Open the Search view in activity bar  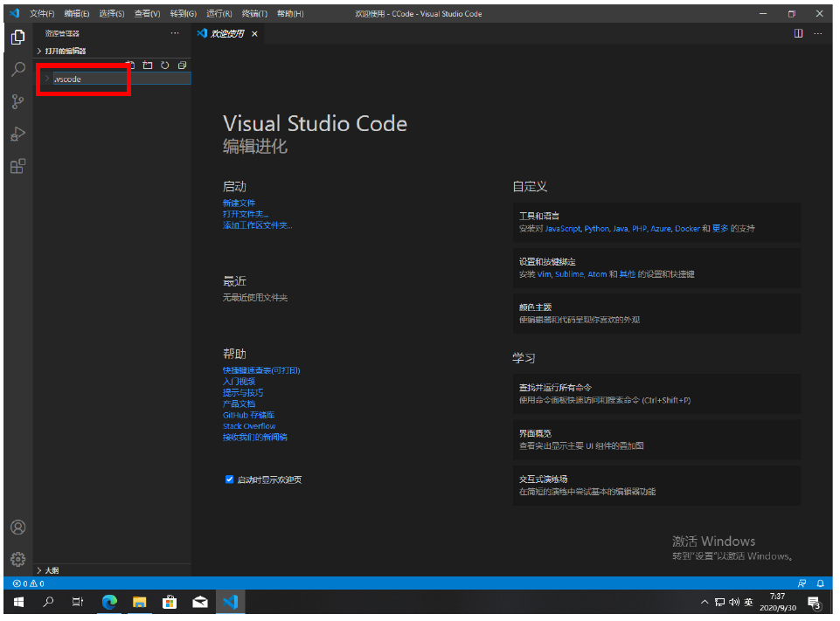tap(17, 70)
